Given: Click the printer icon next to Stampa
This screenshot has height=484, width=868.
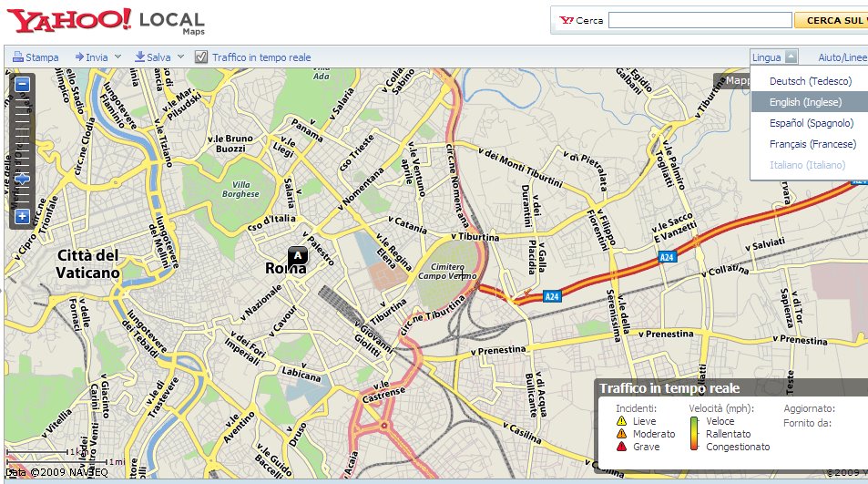Looking at the screenshot, I should pyautogui.click(x=17, y=57).
